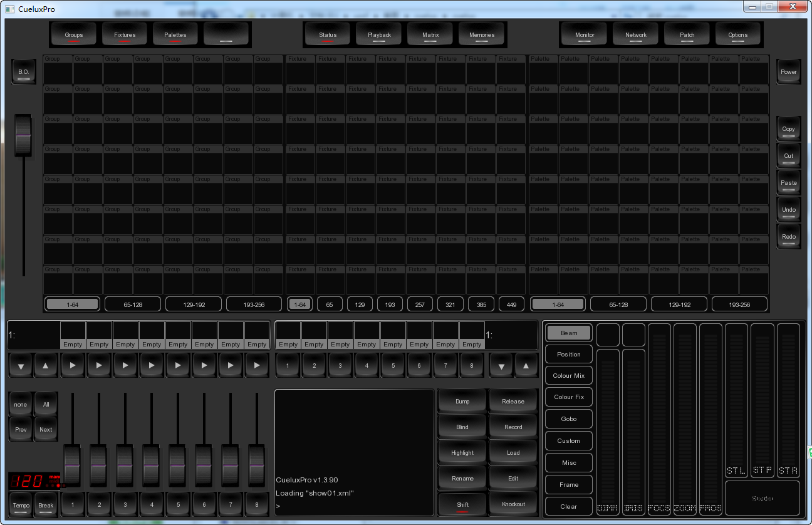Image resolution: width=812 pixels, height=525 pixels.
Task: Go to the Prev fixture
Action: pyautogui.click(x=21, y=429)
